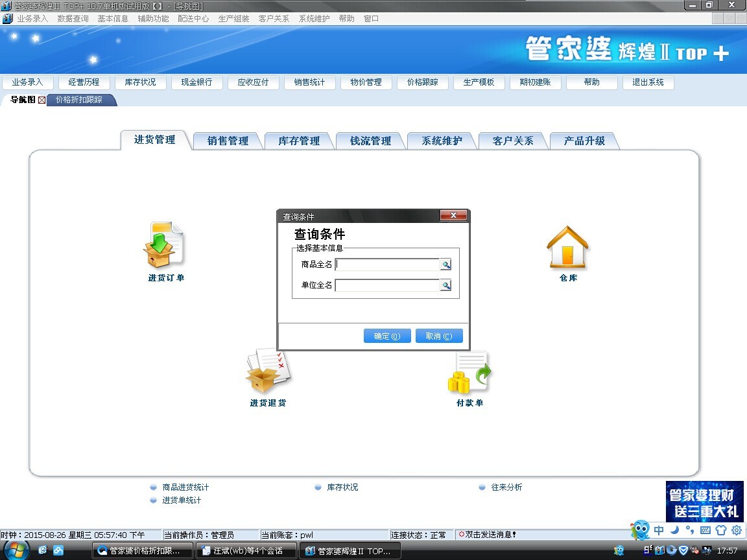Click the first quick-launch icon beside Start

coord(43,550)
